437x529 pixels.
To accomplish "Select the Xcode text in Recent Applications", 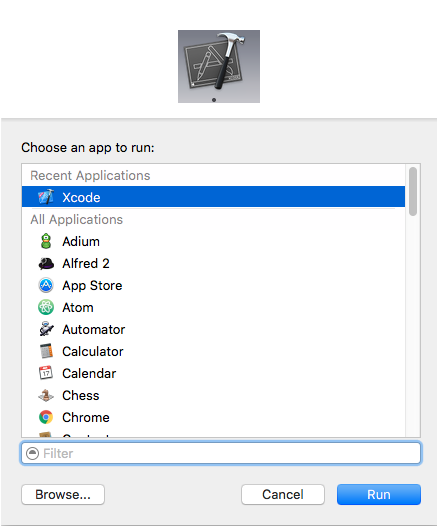I will 81,197.
